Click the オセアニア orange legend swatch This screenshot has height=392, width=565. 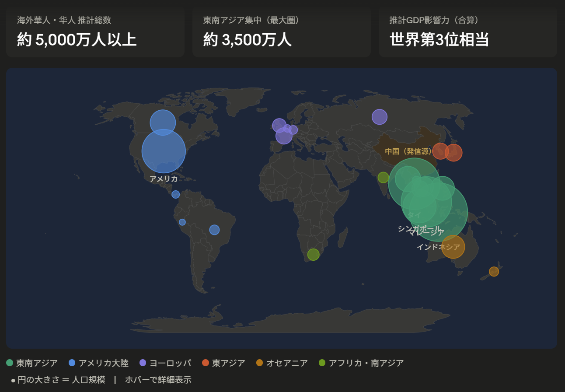260,363
